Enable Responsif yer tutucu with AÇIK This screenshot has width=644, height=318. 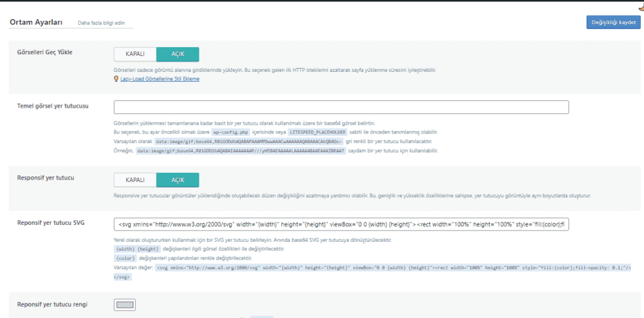pos(177,180)
